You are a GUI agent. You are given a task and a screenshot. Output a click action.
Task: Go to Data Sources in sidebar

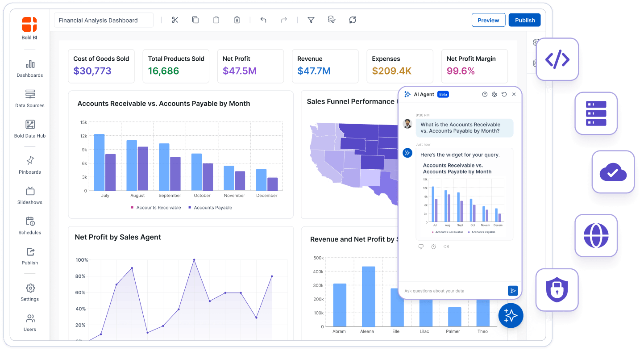[30, 99]
